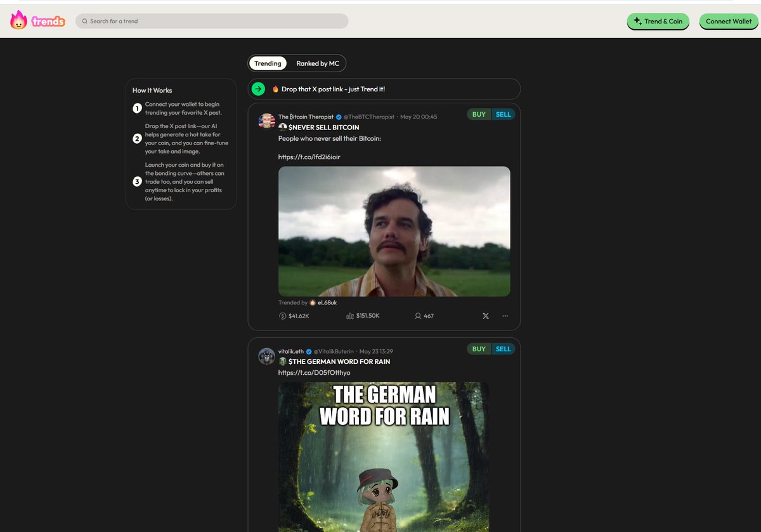Click the 467 holders person icon
The height and width of the screenshot is (532, 761).
coord(418,316)
